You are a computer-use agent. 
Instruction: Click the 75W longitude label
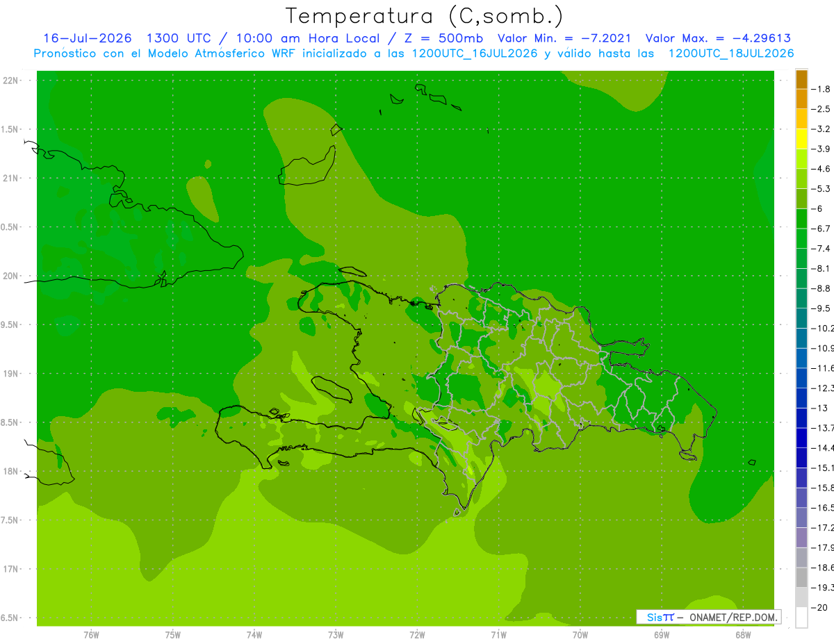pos(173,634)
